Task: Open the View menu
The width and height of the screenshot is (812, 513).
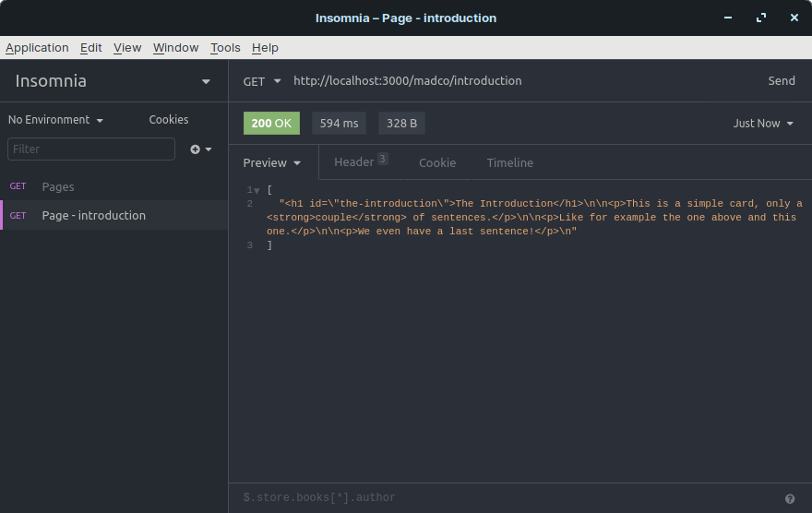Action: pyautogui.click(x=127, y=48)
